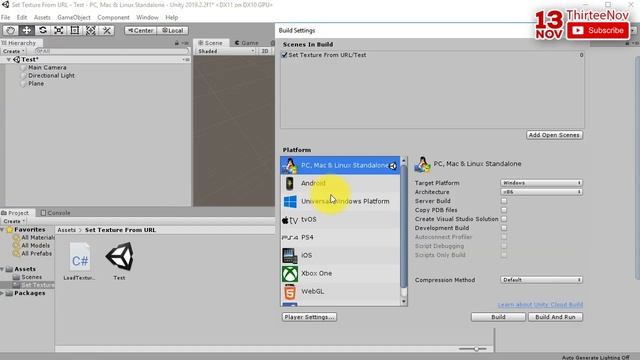Screen dimensions: 640x360
Task: Open the Edit menu
Action: [22, 17]
